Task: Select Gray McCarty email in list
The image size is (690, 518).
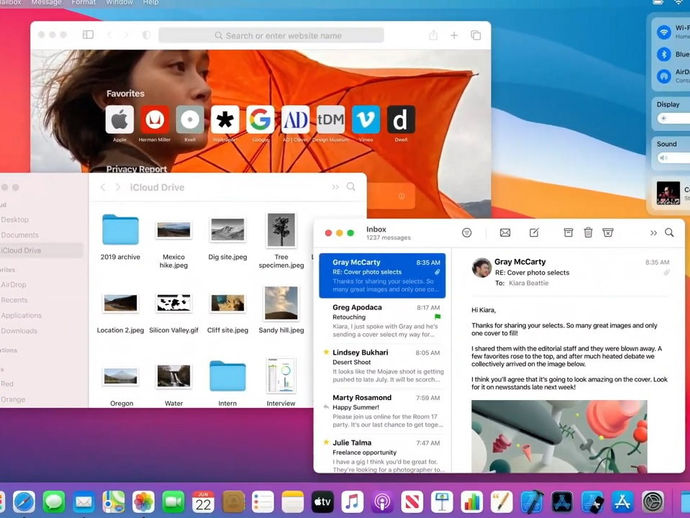Action: [x=382, y=276]
